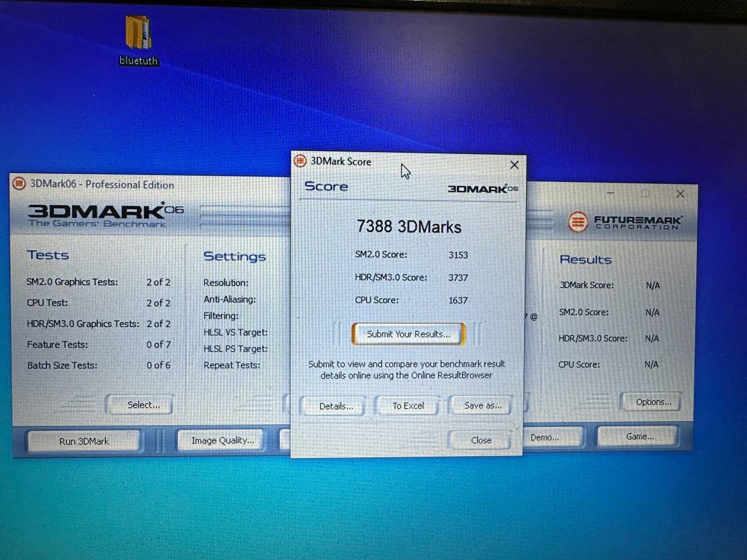Screen dimensions: 747x560
Task: Click the Feature Tests count 0 of 7
Action: [x=159, y=345]
